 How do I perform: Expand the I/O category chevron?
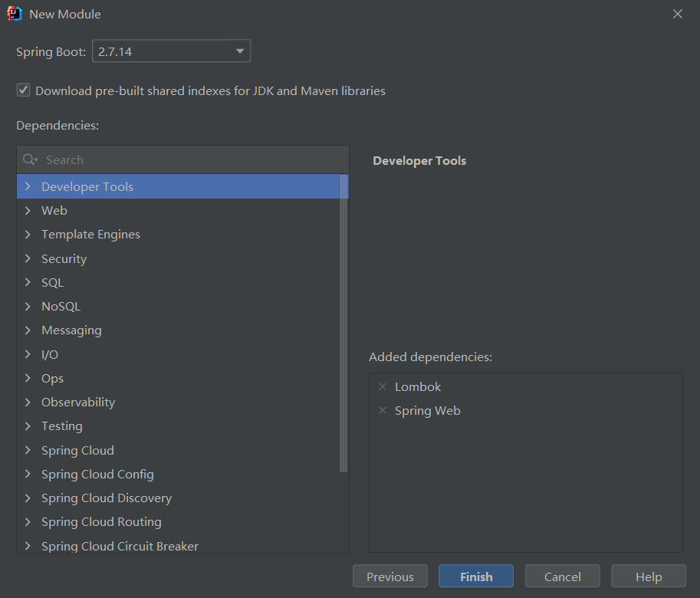coord(28,354)
